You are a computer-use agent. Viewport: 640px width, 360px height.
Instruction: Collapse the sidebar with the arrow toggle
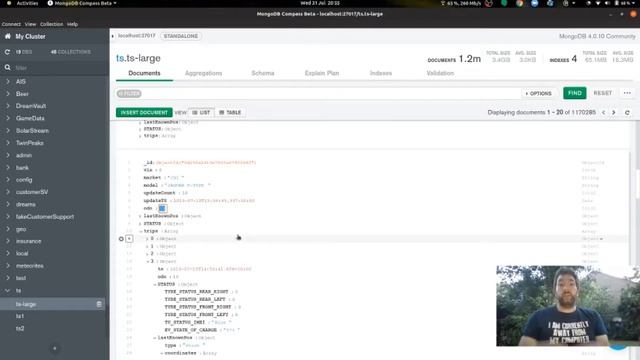pyautogui.click(x=113, y=36)
